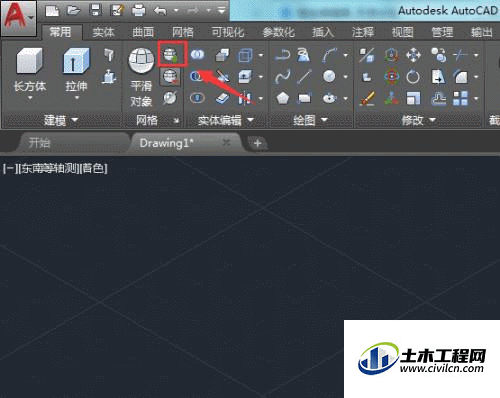Viewport: 500px width, 398px height.
Task: Switch to the 开始 document tab
Action: tap(39, 143)
